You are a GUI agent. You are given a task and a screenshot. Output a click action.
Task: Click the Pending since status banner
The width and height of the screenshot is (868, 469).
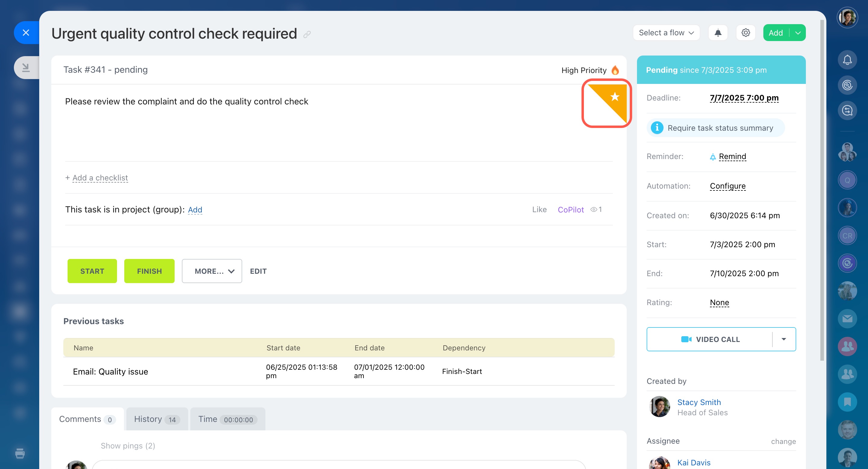[x=721, y=70]
